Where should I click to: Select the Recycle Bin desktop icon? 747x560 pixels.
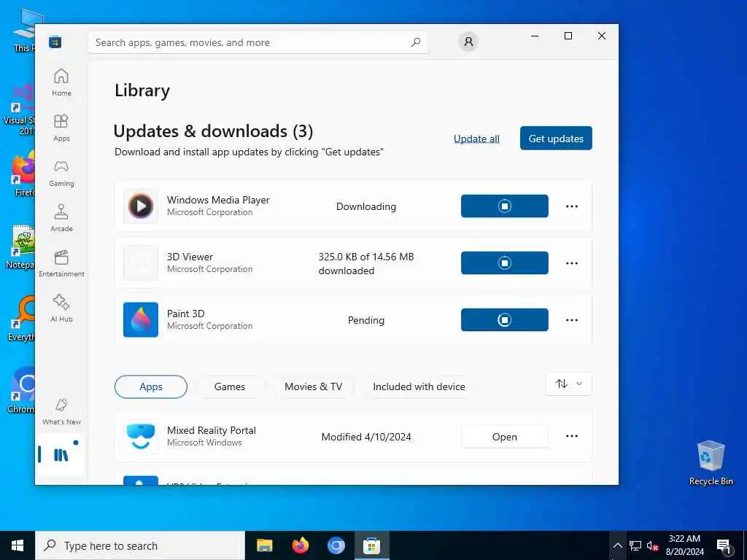click(x=711, y=463)
